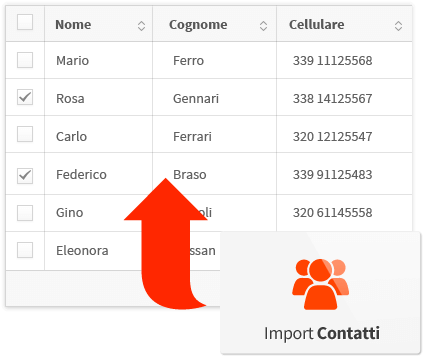Check the box for Mario Ferro
This screenshot has width=433, height=360.
click(25, 60)
